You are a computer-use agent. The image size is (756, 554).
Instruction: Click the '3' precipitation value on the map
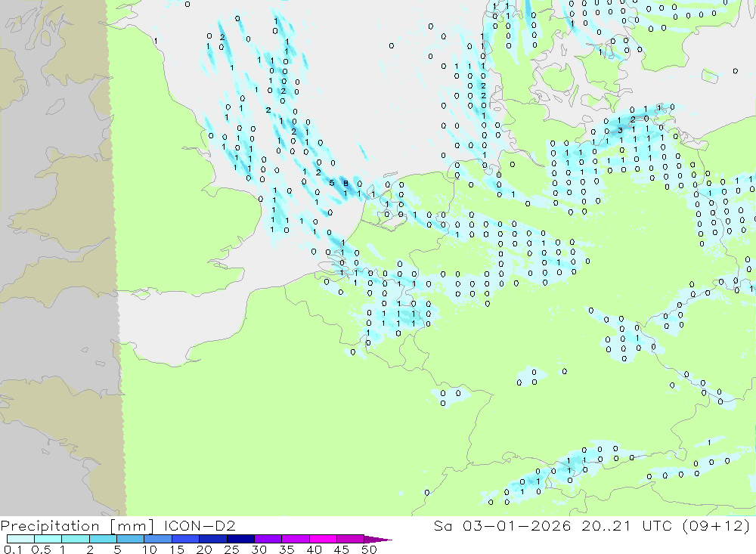[621, 130]
